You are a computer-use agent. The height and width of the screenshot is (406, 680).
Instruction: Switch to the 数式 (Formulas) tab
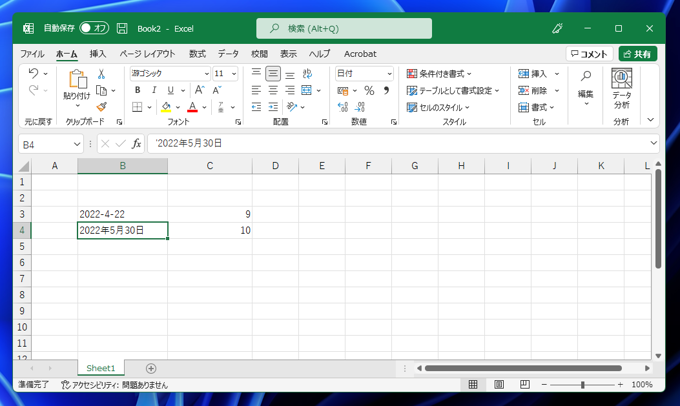pyautogui.click(x=197, y=54)
